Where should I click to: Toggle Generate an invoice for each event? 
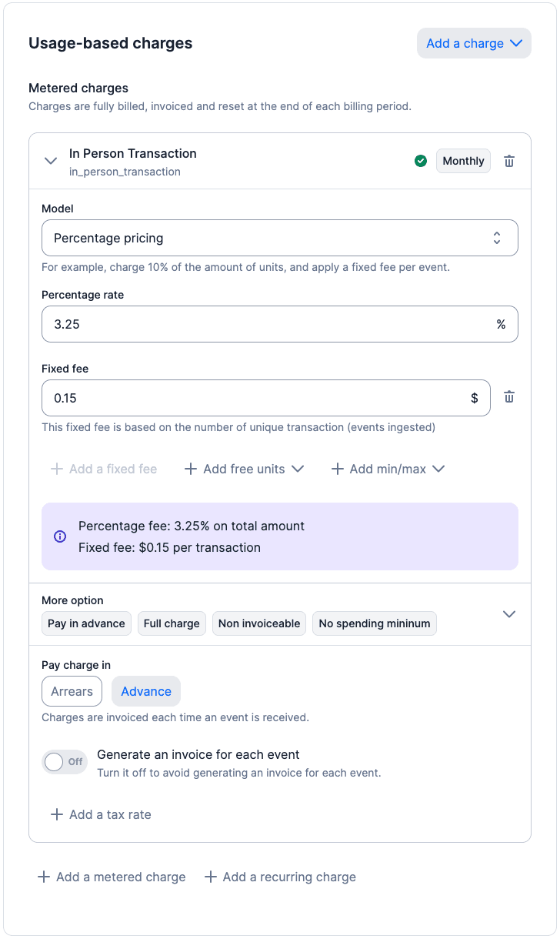(65, 762)
